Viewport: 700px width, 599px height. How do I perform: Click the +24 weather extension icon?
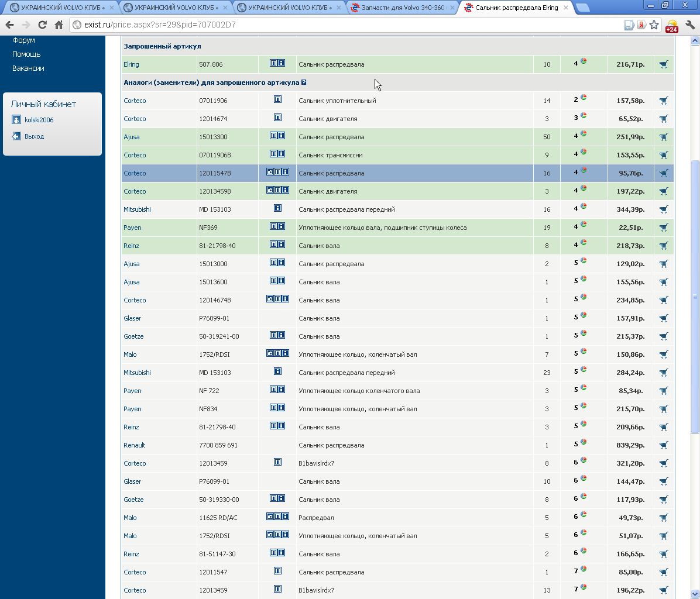671,26
